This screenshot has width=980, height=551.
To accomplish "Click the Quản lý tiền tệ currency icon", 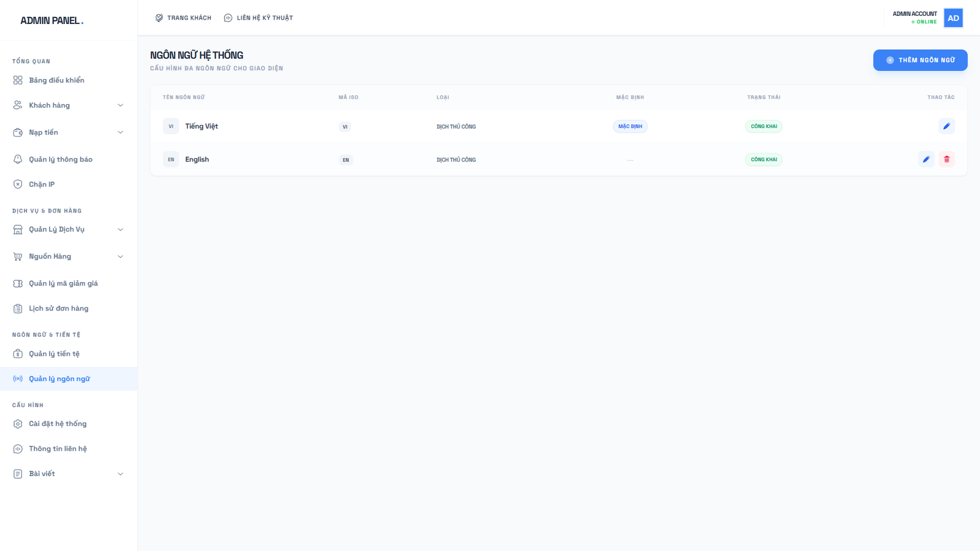I will pyautogui.click(x=18, y=354).
